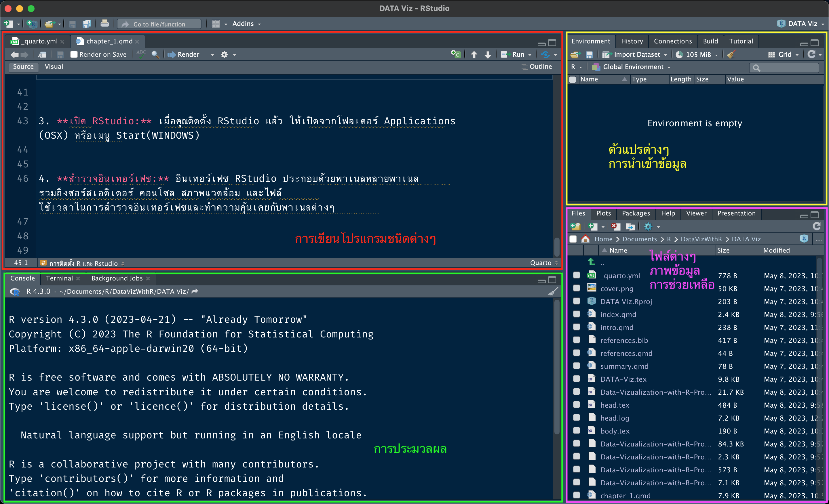Image resolution: width=829 pixels, height=504 pixels.
Task: Click the Render button
Action: point(187,54)
